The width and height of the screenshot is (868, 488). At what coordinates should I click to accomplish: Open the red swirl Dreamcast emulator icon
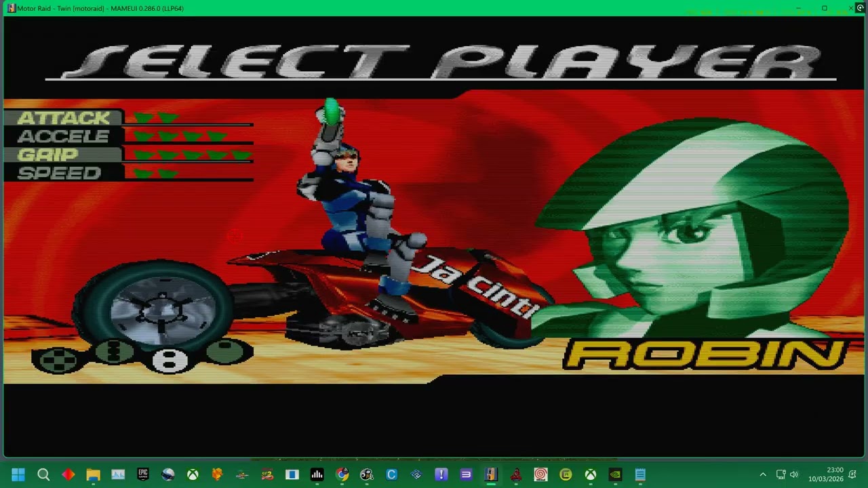540,475
